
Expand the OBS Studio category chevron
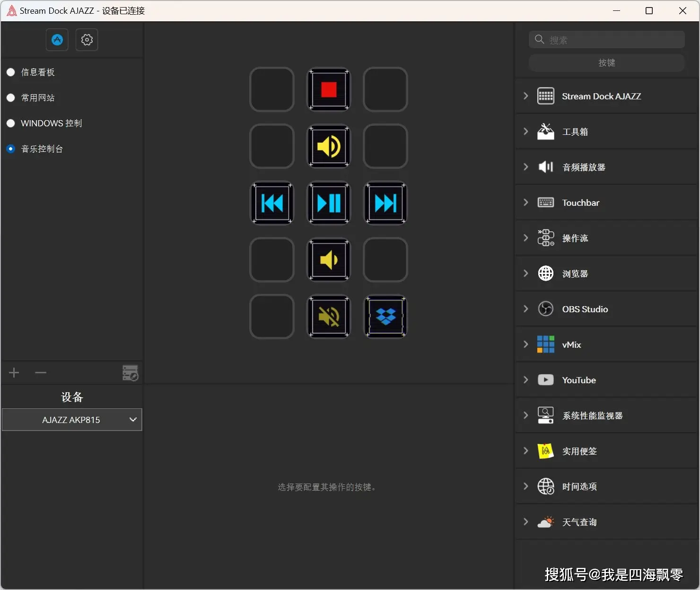[525, 309]
